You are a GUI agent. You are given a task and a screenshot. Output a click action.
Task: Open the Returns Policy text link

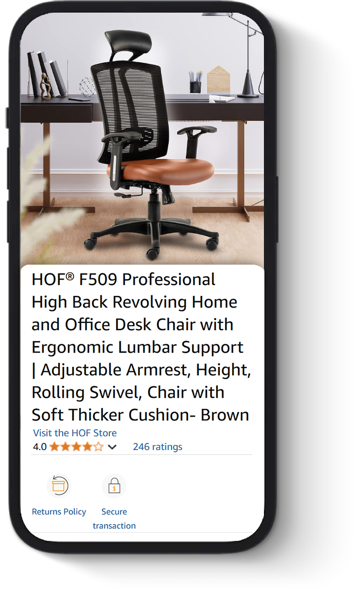tap(59, 512)
